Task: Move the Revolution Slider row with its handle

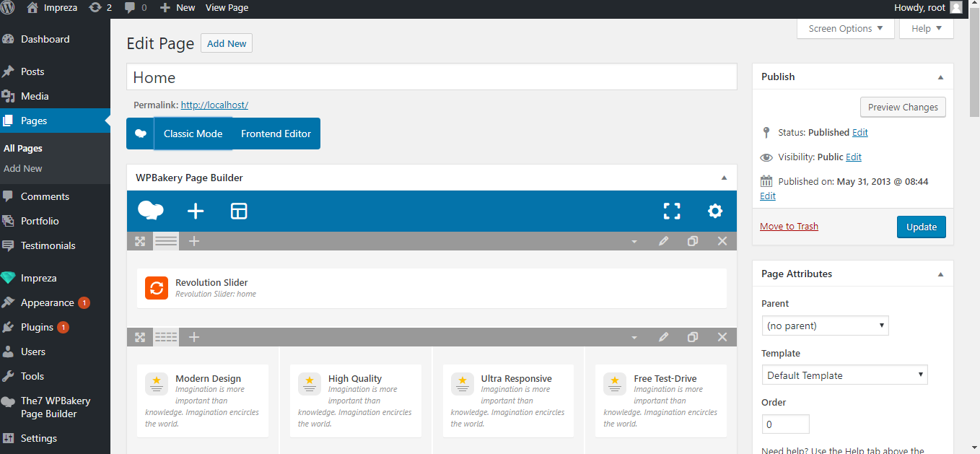Action: (x=140, y=241)
